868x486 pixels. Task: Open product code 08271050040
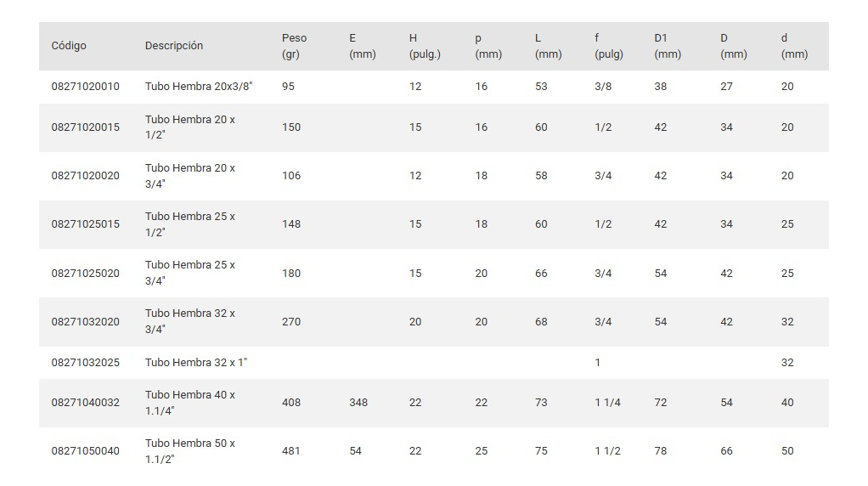click(86, 451)
